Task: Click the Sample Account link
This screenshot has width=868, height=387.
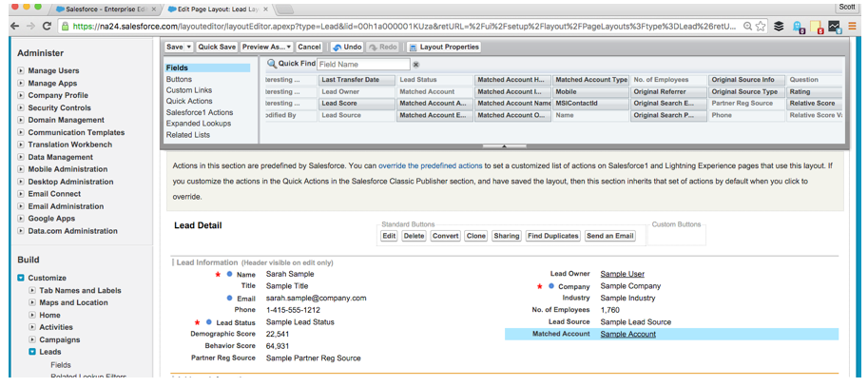Action: pyautogui.click(x=627, y=334)
